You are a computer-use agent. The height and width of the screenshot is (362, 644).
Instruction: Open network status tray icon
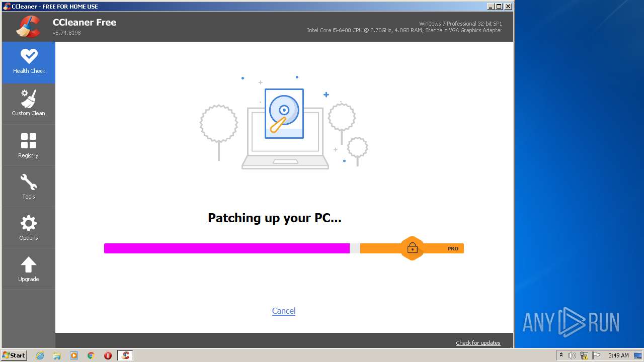coord(584,355)
